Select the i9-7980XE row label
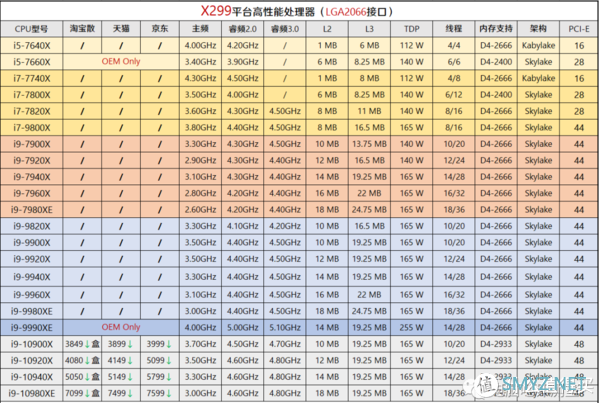Image resolution: width=599 pixels, height=403 pixels. pos(32,210)
